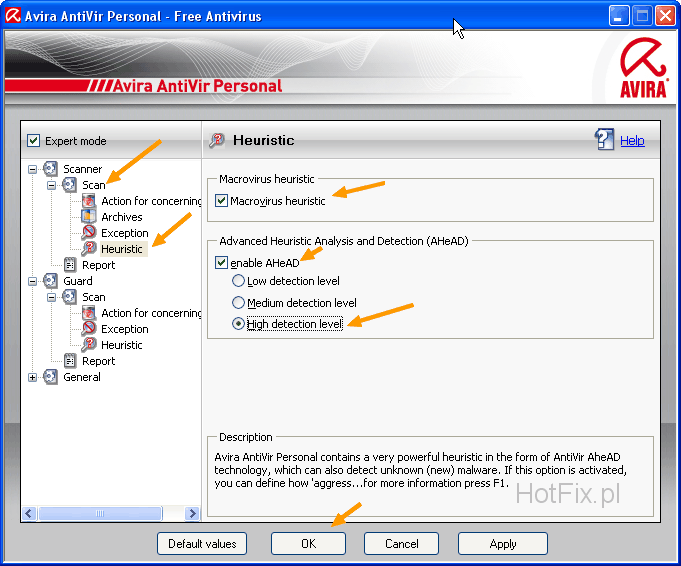Uncheck the Macrovirus heuristic checkbox
This screenshot has width=681, height=566.
(222, 201)
